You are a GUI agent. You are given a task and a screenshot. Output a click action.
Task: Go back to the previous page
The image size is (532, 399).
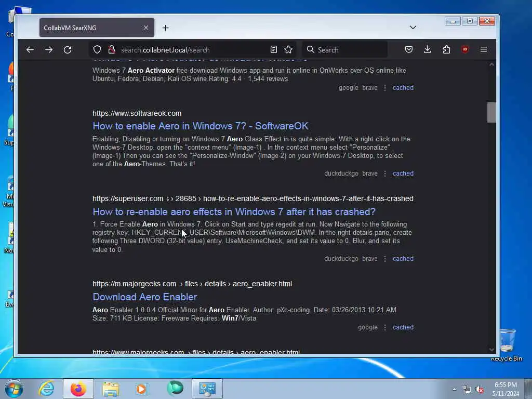[30, 50]
